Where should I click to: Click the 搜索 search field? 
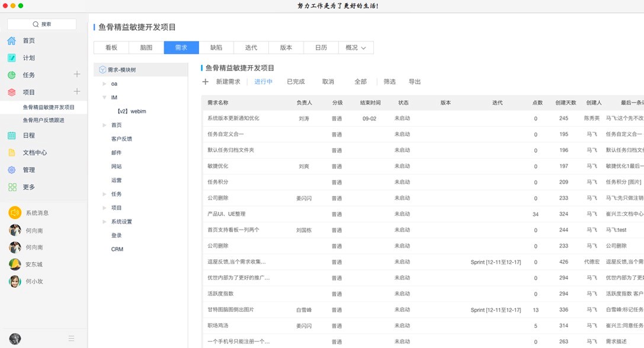pyautogui.click(x=41, y=24)
